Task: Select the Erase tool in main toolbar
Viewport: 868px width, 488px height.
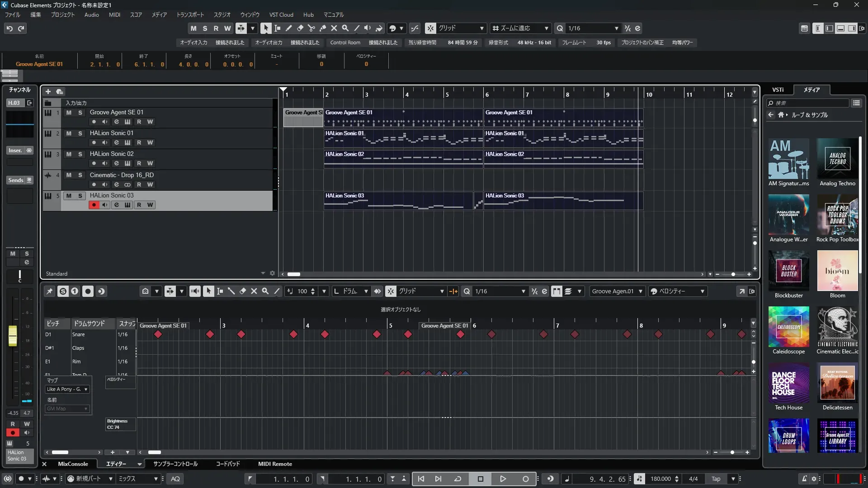Action: click(x=300, y=28)
